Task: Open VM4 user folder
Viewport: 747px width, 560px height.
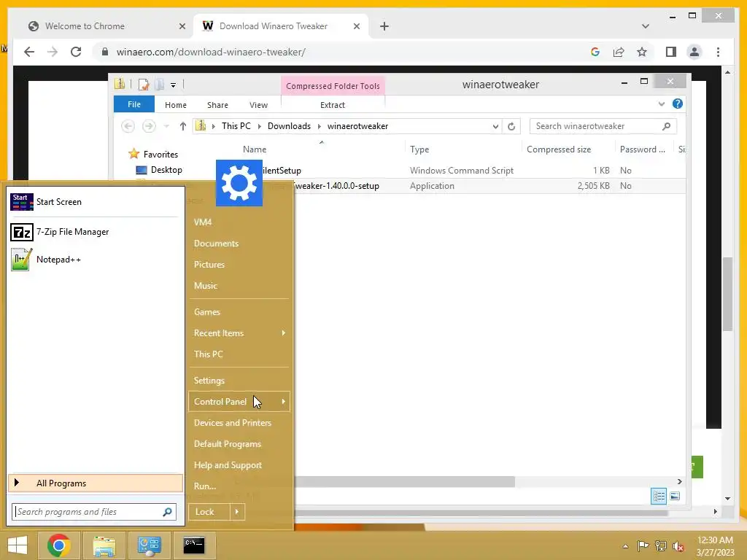Action: pos(203,222)
